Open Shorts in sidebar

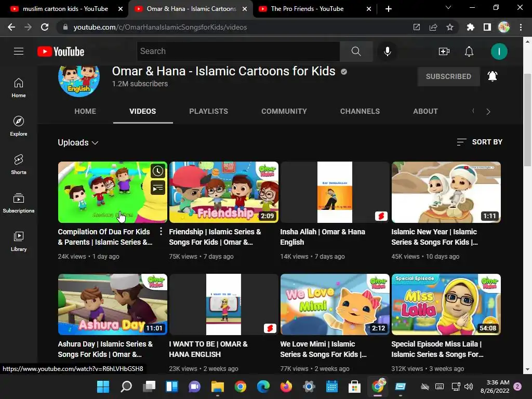coord(19,164)
